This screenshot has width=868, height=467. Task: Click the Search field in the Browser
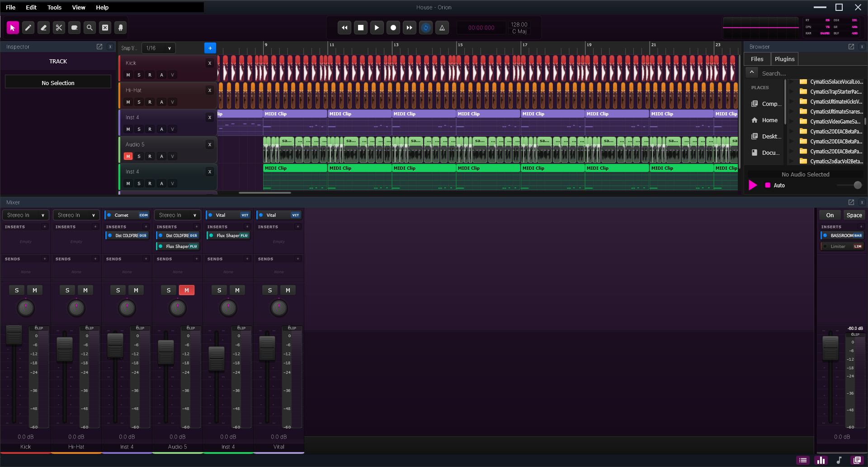[809, 73]
